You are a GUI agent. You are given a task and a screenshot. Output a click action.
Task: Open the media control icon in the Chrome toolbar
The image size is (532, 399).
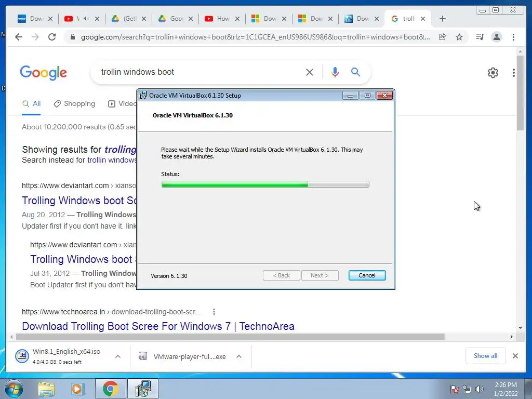point(480,37)
